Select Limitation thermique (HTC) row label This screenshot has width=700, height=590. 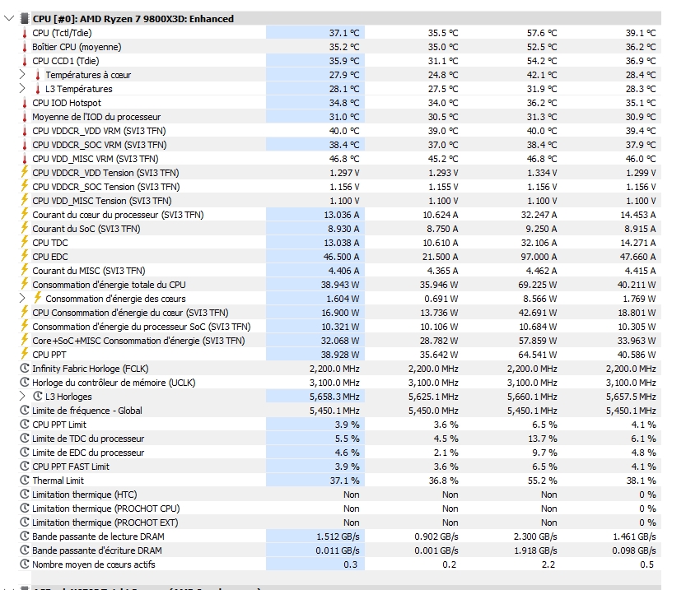tap(84, 495)
